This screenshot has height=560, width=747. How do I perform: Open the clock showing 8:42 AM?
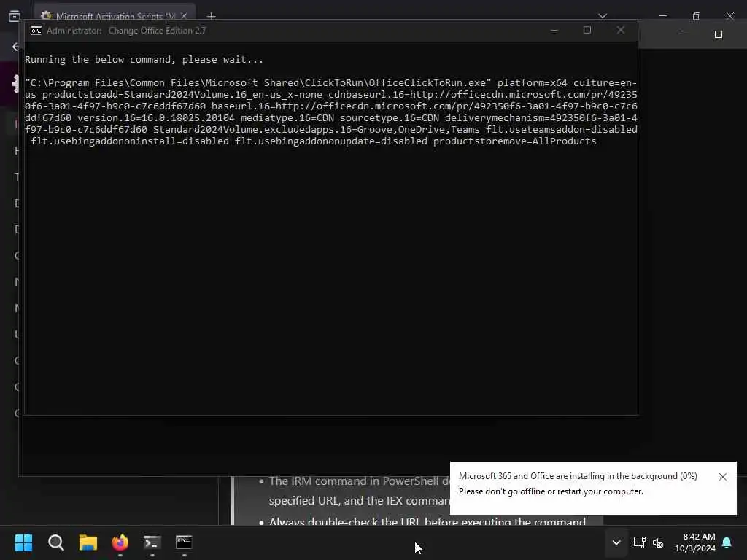pyautogui.click(x=695, y=542)
